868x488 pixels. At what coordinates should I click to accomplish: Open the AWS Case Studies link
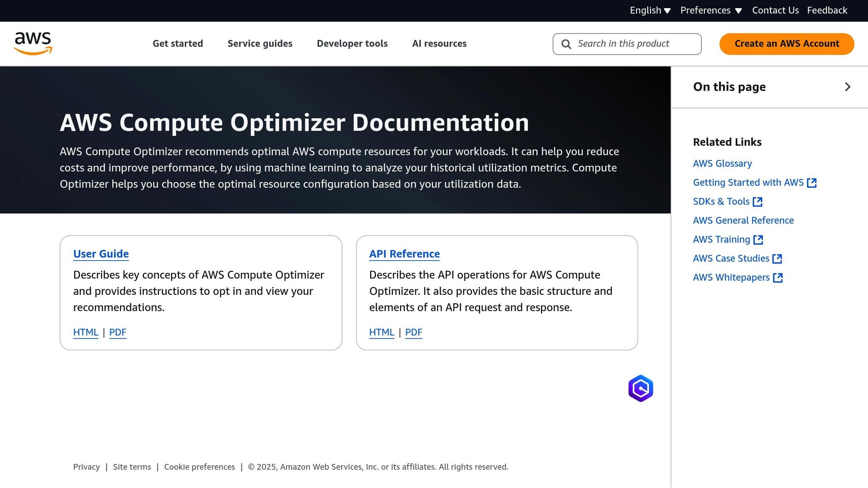(731, 259)
